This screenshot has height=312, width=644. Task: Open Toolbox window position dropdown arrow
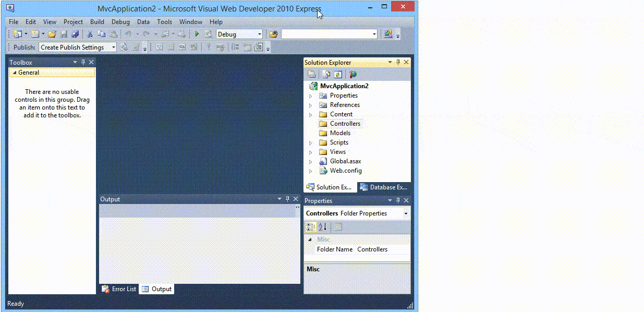coord(75,62)
